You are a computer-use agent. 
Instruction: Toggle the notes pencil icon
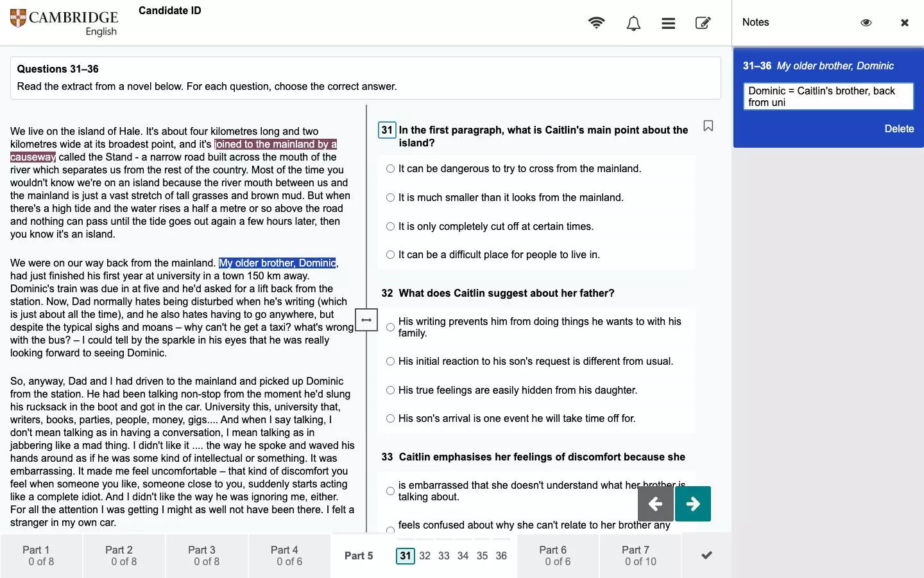[x=703, y=23]
